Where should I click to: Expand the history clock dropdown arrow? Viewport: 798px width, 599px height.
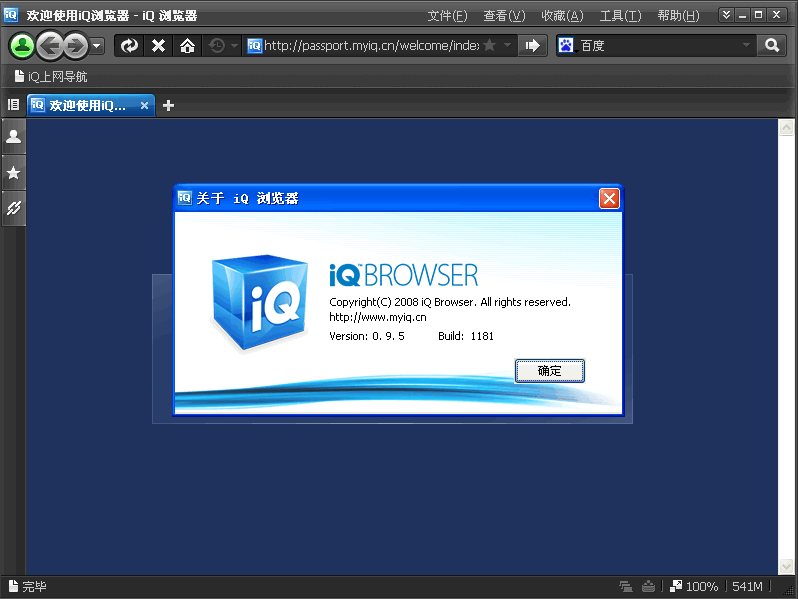[234, 46]
